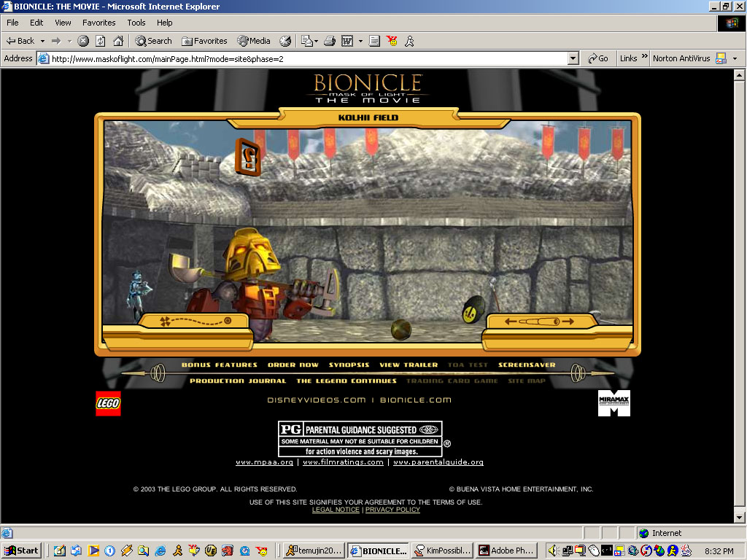Click the Go button

point(598,58)
